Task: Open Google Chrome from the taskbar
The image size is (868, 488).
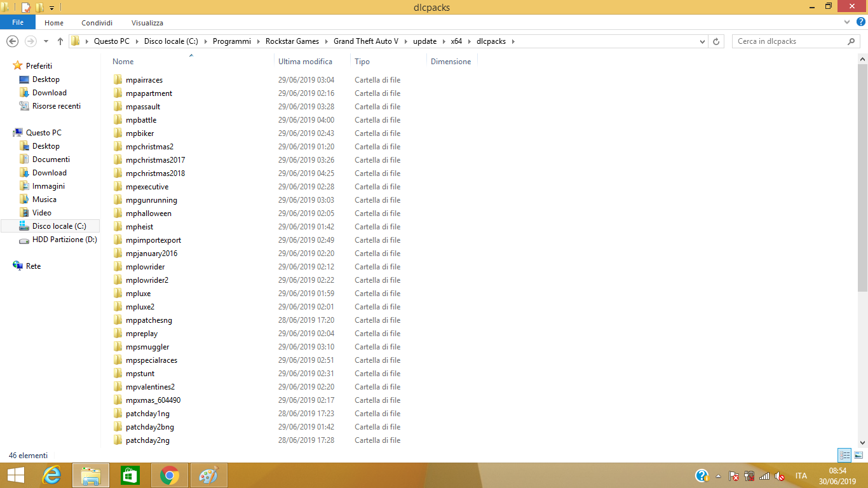Action: point(169,475)
